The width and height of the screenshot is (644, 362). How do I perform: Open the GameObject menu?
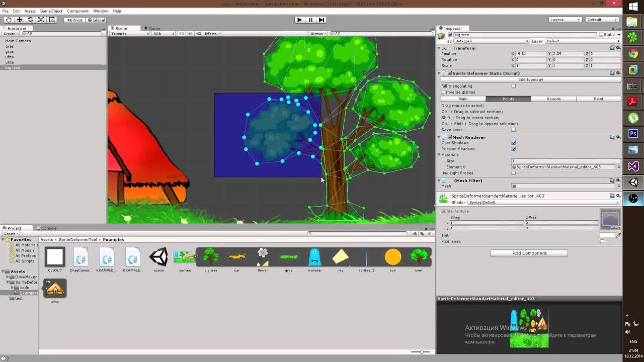pos(52,10)
